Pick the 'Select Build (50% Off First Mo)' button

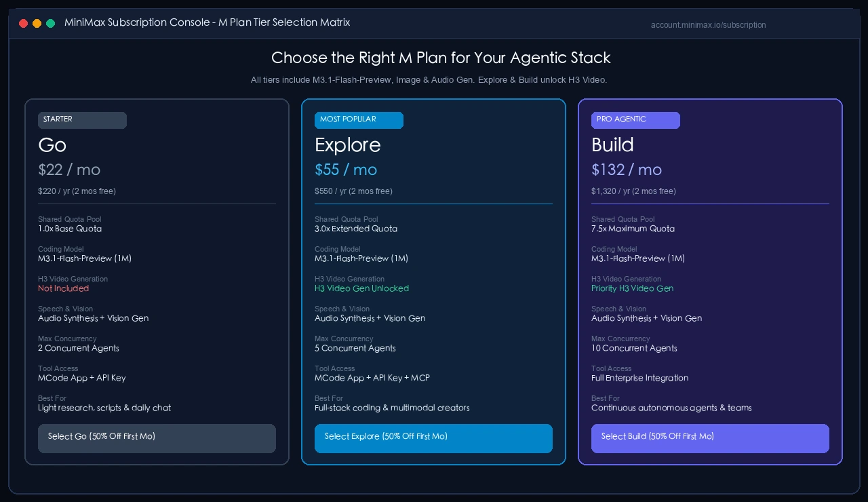pyautogui.click(x=710, y=438)
